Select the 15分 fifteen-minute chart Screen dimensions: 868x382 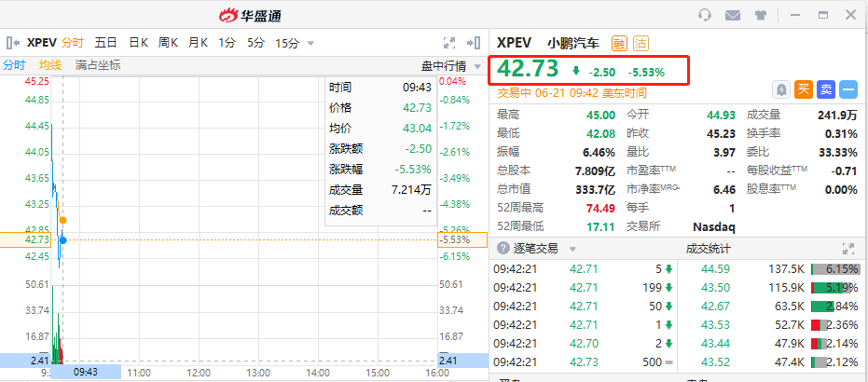point(287,43)
